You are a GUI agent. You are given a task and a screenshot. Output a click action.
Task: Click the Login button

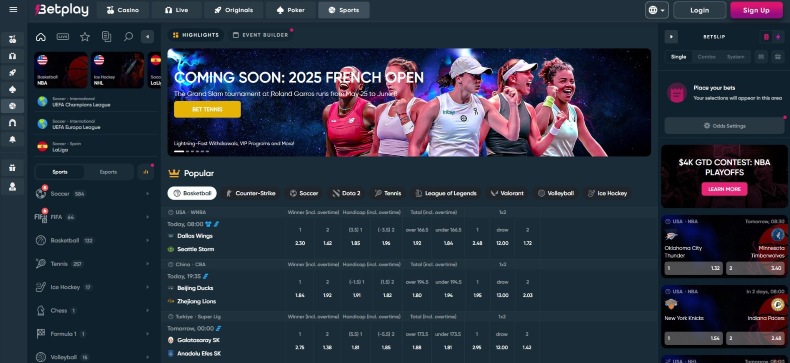pyautogui.click(x=699, y=10)
